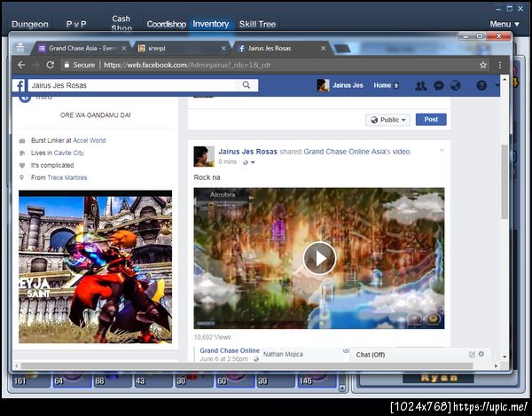532x416 pixels.
Task: Open Messenger messages icon
Action: tap(438, 85)
